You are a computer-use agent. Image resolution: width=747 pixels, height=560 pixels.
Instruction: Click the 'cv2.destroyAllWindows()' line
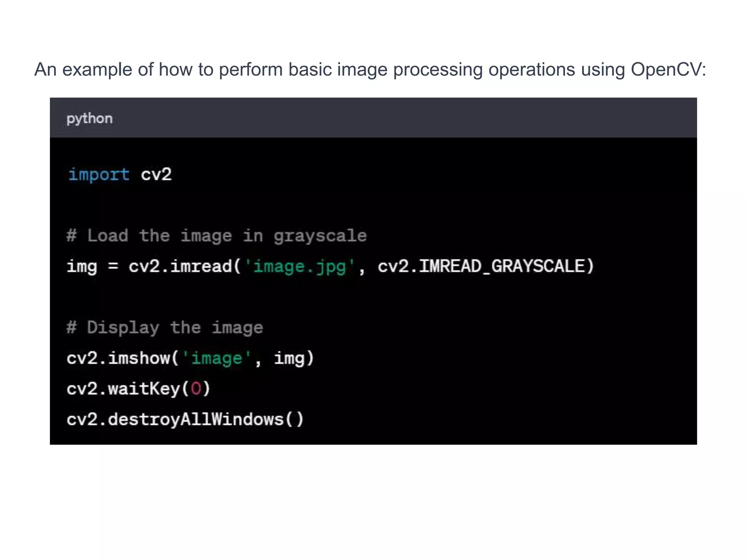coord(185,419)
